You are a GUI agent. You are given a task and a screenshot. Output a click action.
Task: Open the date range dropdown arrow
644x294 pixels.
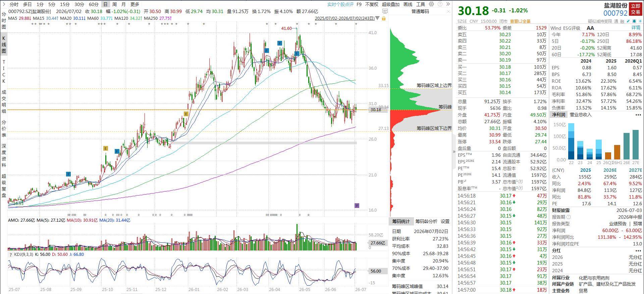(378, 18)
